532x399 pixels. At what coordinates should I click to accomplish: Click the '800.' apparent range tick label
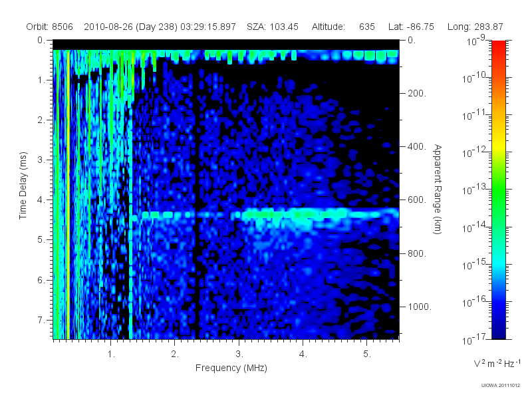pyautogui.click(x=417, y=253)
